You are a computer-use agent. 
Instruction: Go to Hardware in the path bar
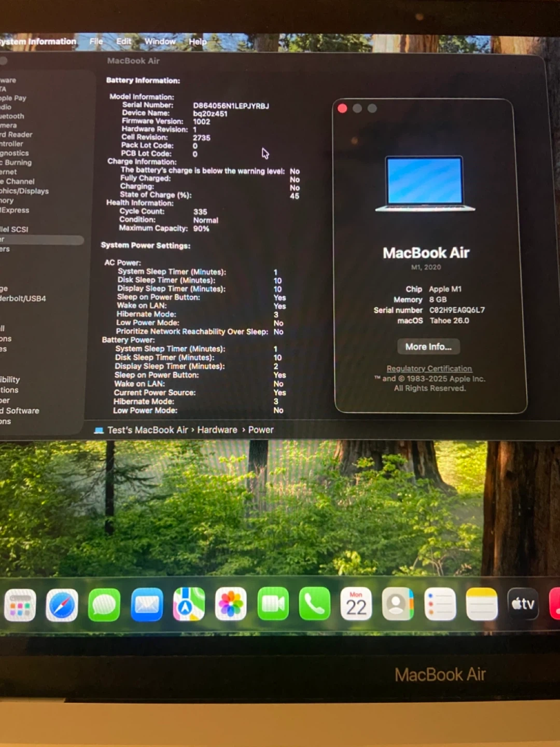click(x=217, y=430)
